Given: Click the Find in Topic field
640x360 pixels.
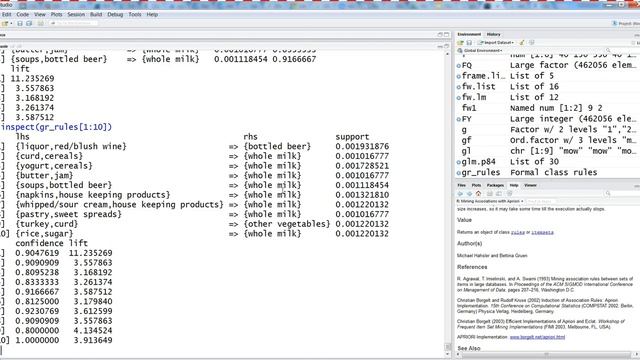Looking at the screenshot, I should coord(541,201).
